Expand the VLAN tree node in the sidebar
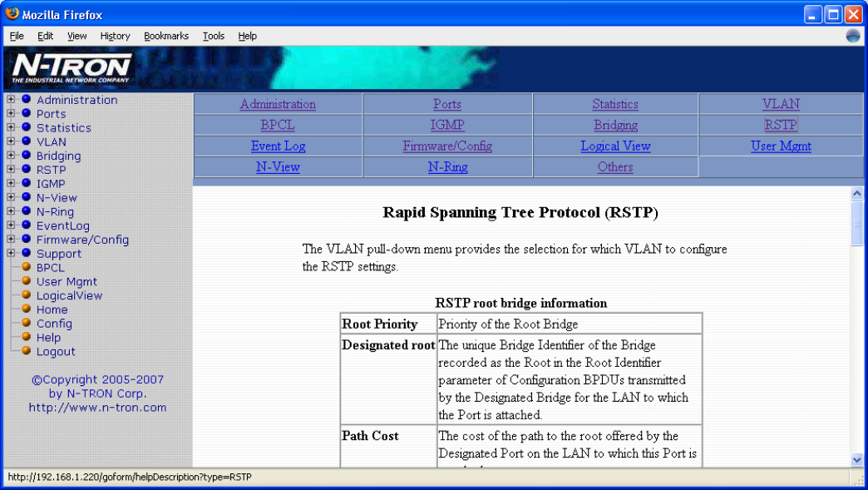Screen dimensions: 868x490 pyautogui.click(x=11, y=142)
